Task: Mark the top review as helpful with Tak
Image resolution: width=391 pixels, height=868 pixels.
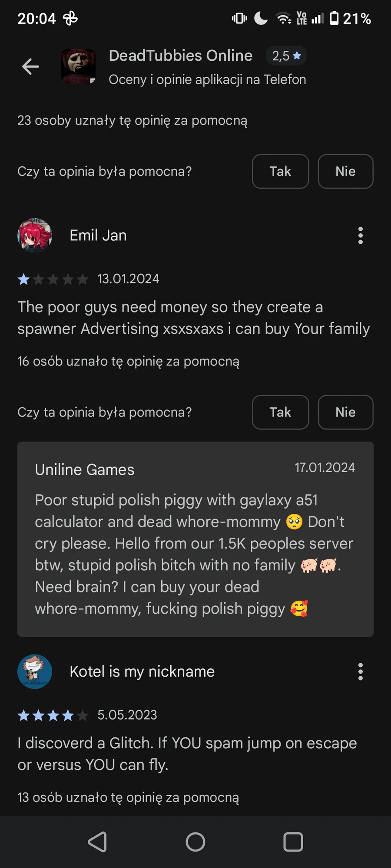Action: pyautogui.click(x=280, y=171)
